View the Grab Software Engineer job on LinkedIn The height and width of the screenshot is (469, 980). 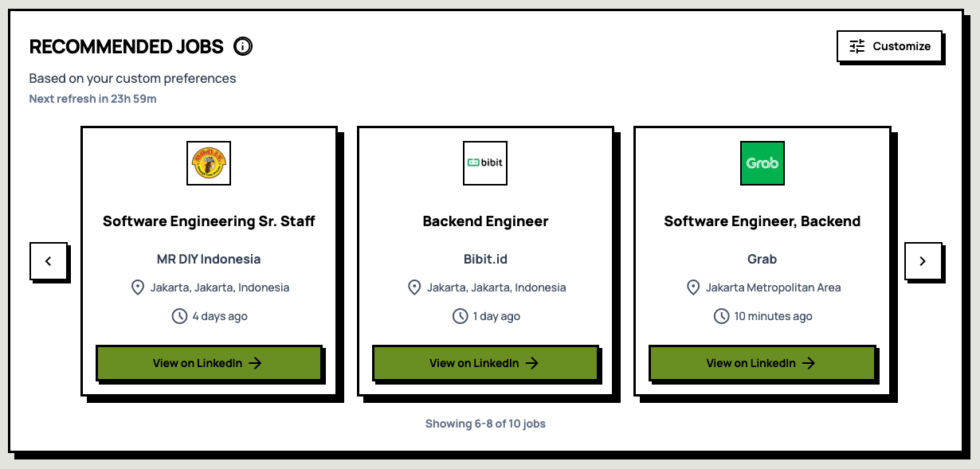(x=762, y=362)
